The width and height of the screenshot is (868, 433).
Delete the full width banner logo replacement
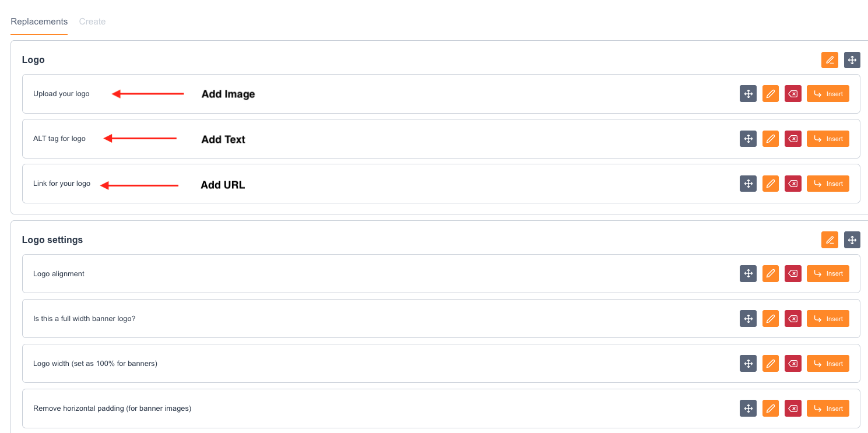[x=793, y=319]
